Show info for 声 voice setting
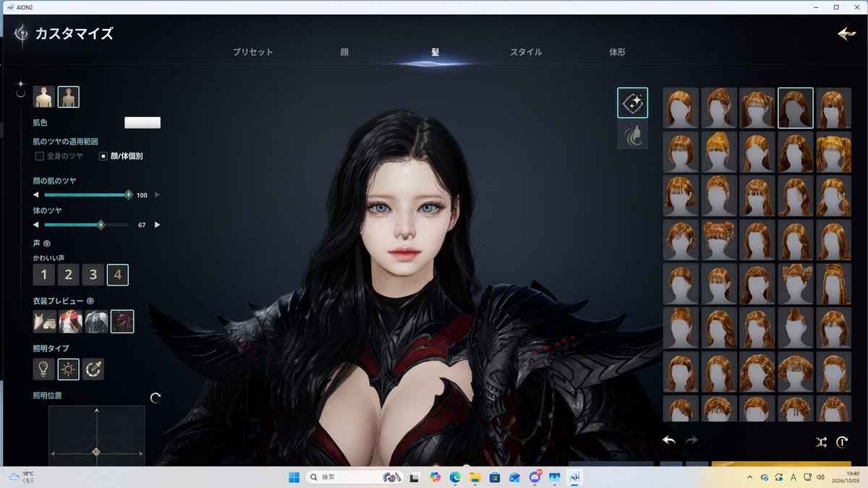This screenshot has width=868, height=488. point(47,244)
